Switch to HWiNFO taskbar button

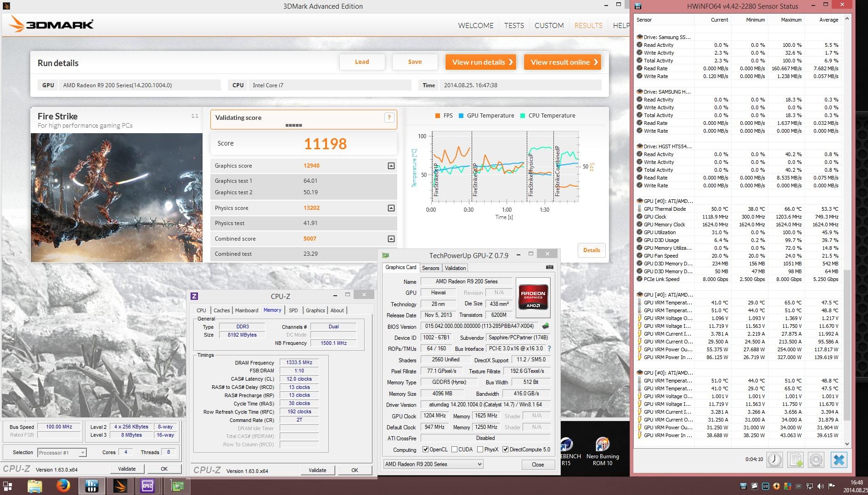pos(92,486)
